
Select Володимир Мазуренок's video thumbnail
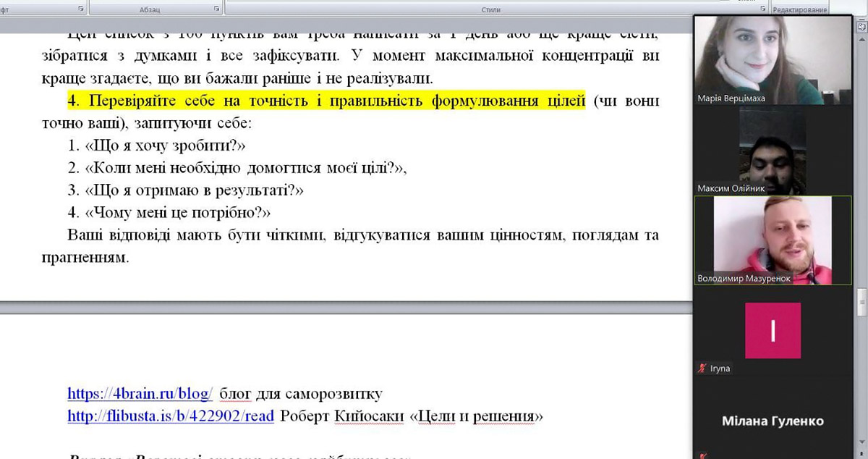point(773,240)
